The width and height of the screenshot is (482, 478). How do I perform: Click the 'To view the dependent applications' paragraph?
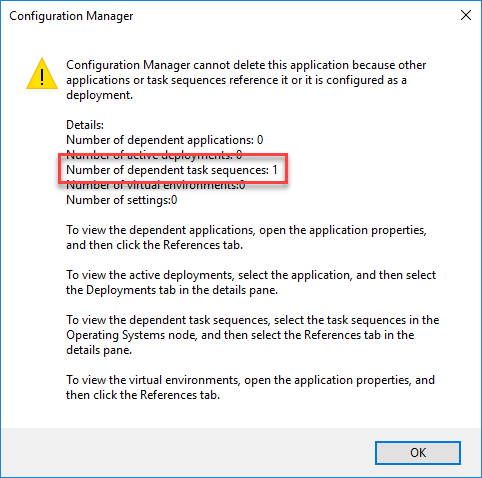click(246, 237)
